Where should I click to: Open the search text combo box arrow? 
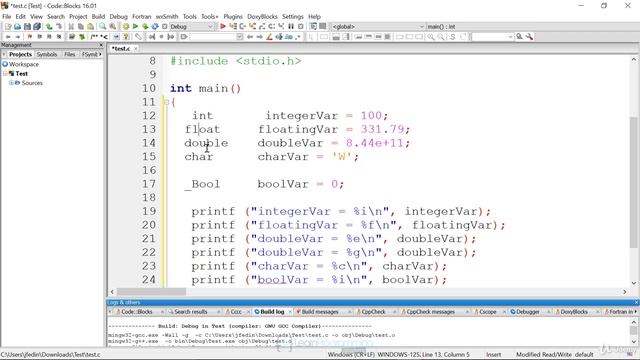click(510, 37)
